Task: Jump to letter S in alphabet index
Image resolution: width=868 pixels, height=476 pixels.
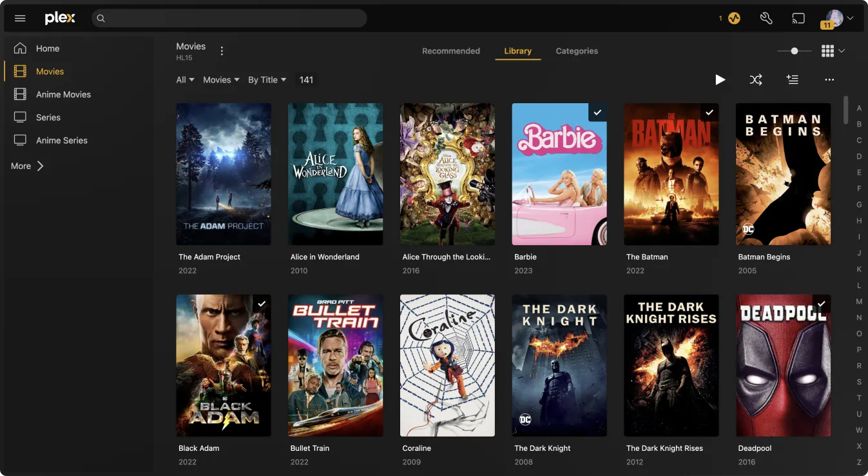Action: coord(859,382)
